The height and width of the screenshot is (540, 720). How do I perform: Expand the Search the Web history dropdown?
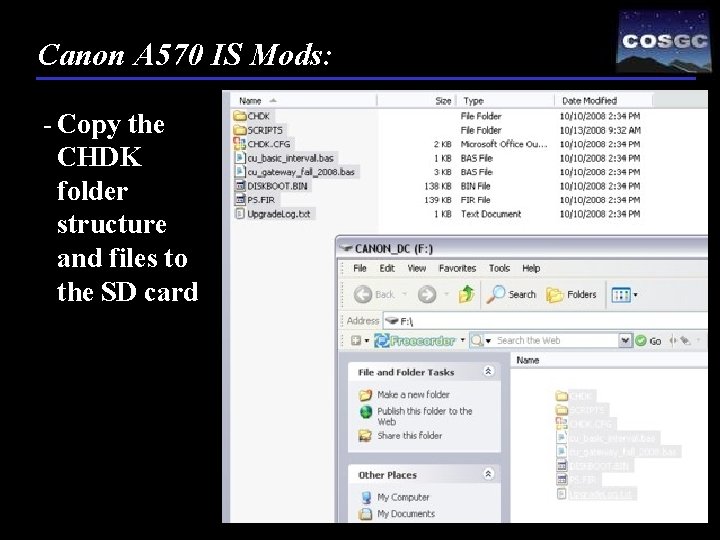pyautogui.click(x=625, y=340)
